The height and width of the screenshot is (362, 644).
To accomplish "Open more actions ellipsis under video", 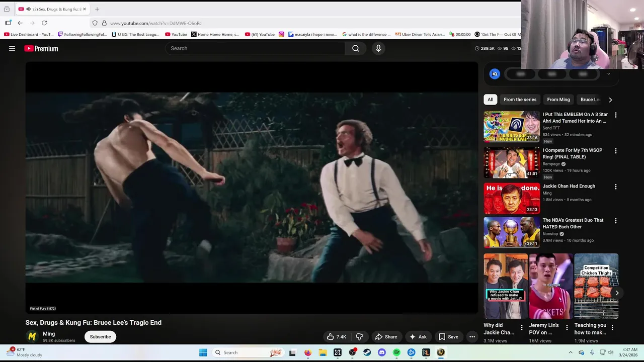I will click(472, 337).
